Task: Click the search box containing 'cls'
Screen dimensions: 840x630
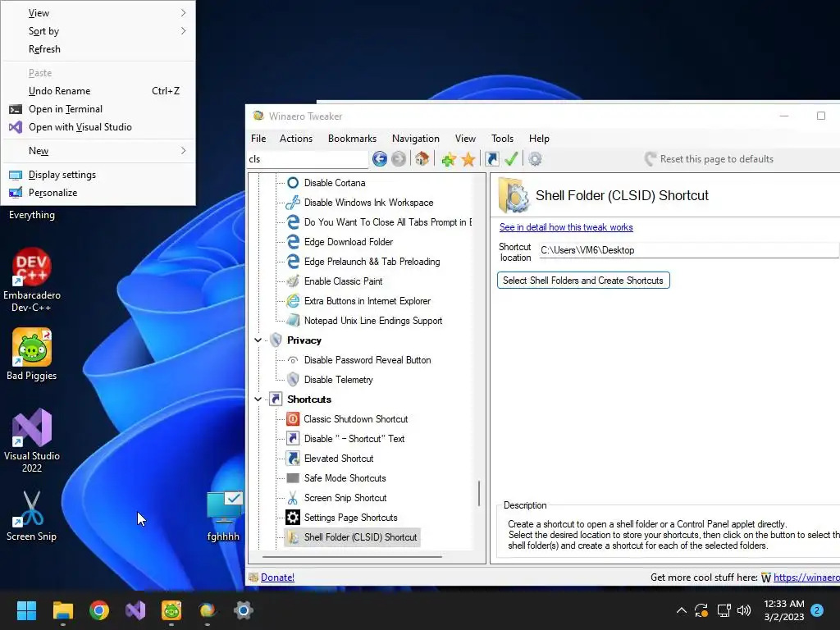Action: click(x=308, y=159)
